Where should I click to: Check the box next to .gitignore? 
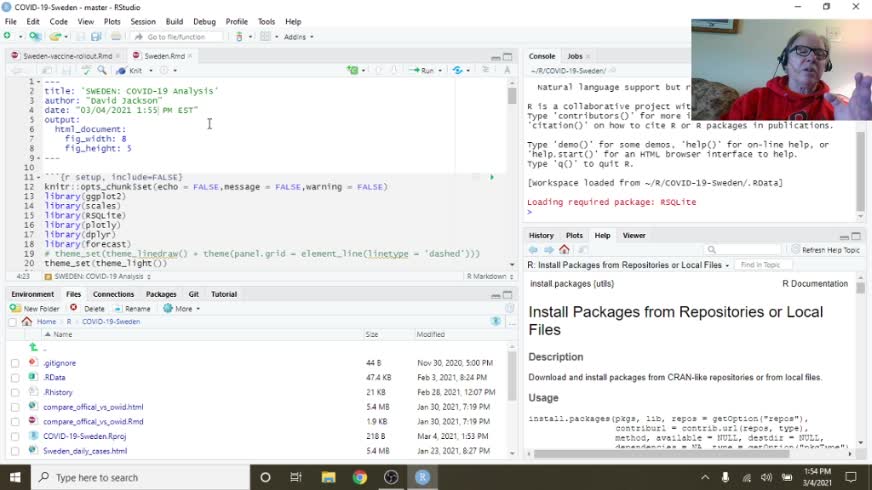pyautogui.click(x=15, y=363)
